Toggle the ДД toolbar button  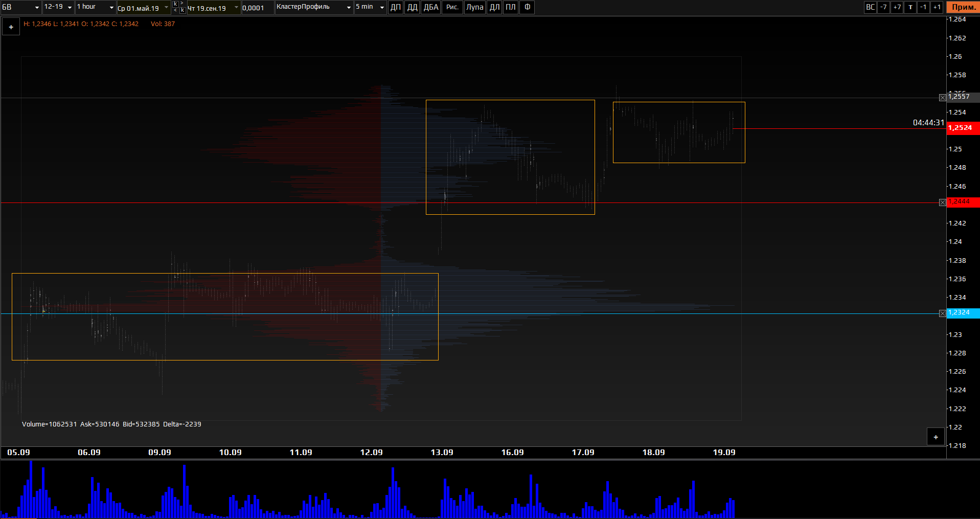click(x=412, y=7)
